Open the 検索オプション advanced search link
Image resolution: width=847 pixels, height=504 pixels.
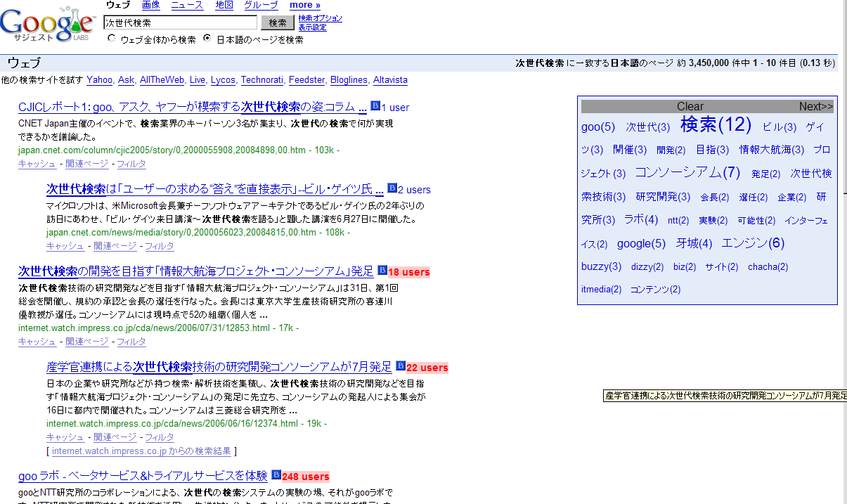[321, 18]
